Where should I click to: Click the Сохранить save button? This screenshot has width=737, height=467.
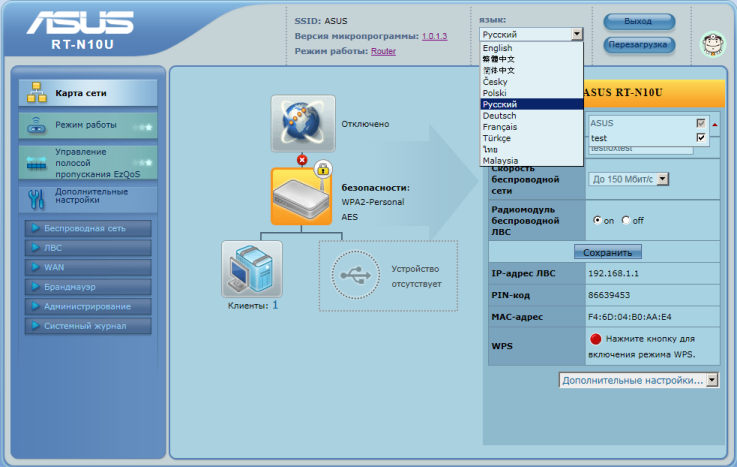[608, 252]
